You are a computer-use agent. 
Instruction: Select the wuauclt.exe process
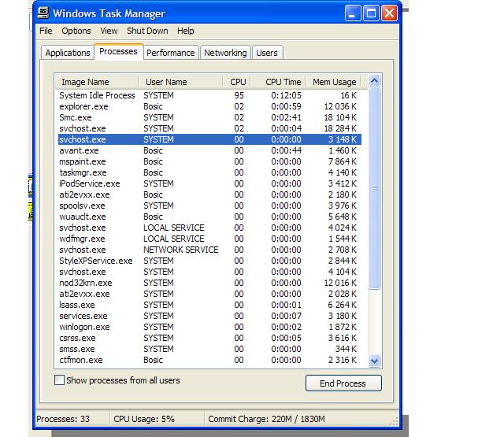click(209, 217)
